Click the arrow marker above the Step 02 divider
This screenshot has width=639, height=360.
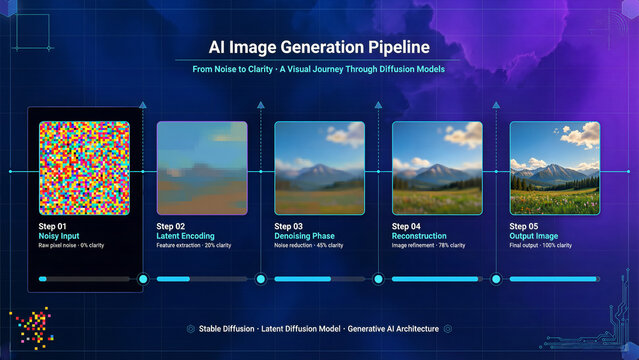(x=261, y=105)
